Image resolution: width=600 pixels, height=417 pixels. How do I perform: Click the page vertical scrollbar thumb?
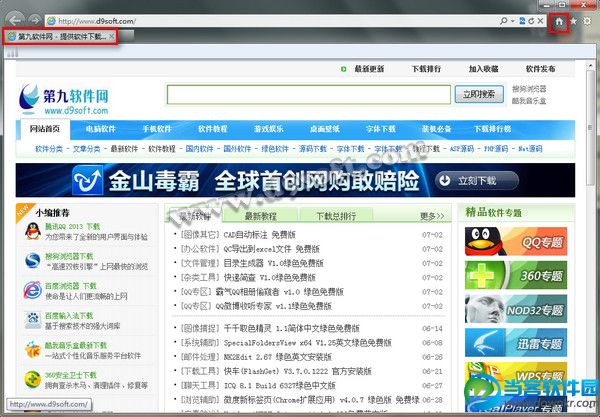[590, 128]
